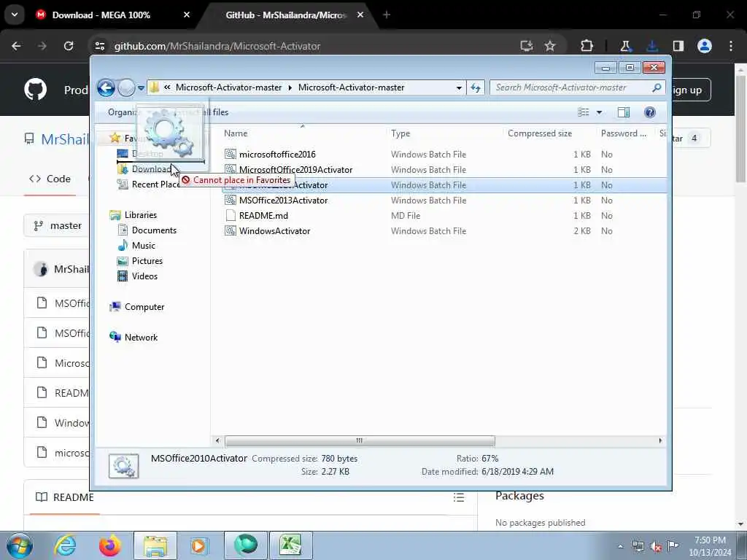Click the WindowsActivator file icon
Image resolution: width=747 pixels, height=560 pixels.
(231, 231)
